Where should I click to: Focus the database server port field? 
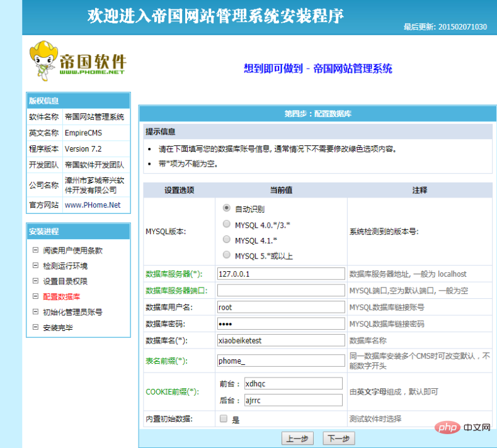click(280, 291)
